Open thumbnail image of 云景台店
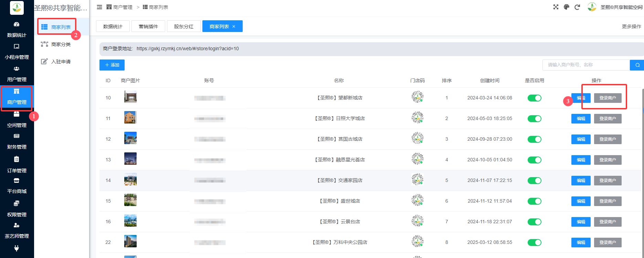644x258 pixels. point(130,221)
